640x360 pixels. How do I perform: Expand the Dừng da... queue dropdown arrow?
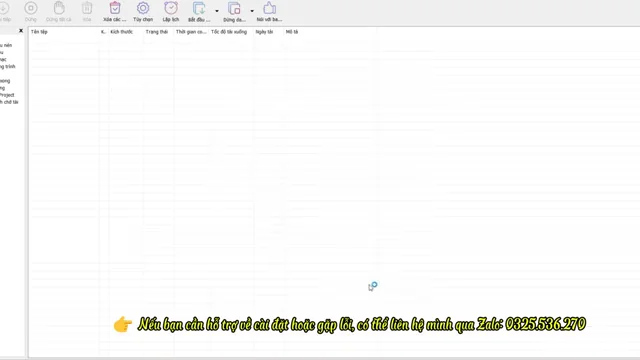coord(252,11)
